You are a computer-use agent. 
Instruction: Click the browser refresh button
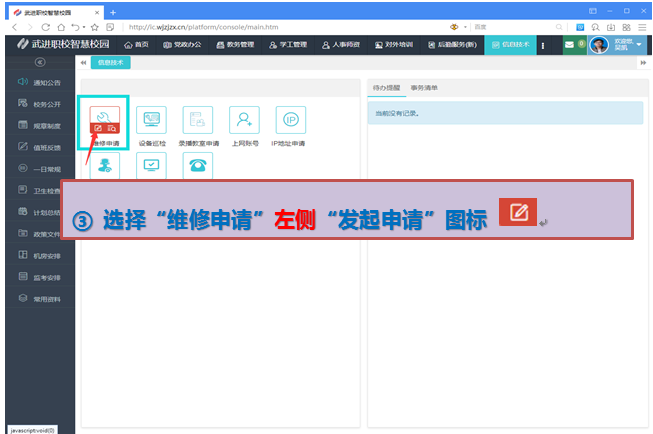(46, 27)
